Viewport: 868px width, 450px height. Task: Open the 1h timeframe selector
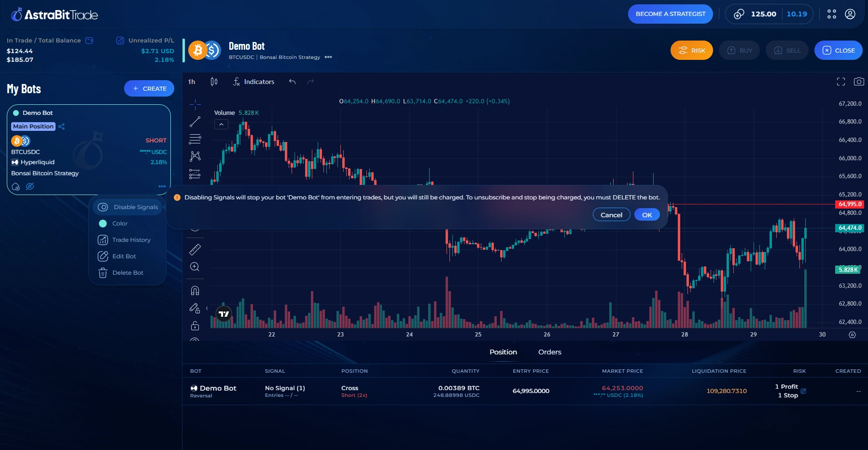pyautogui.click(x=192, y=82)
